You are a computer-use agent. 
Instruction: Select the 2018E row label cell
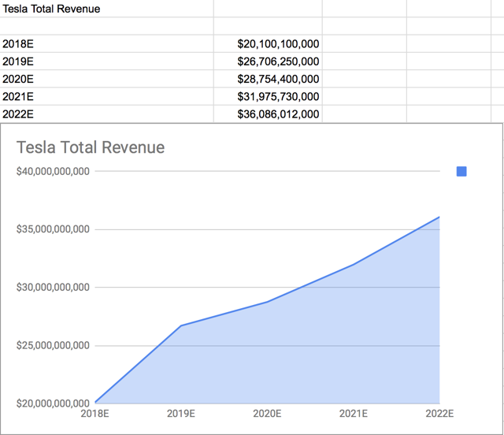click(106, 44)
